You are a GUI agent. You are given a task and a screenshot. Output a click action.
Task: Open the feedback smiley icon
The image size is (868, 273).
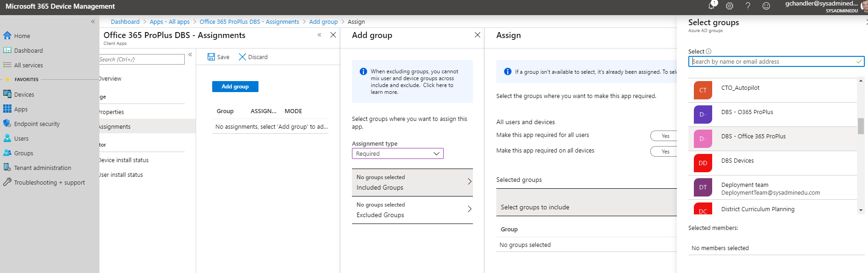[x=766, y=6]
